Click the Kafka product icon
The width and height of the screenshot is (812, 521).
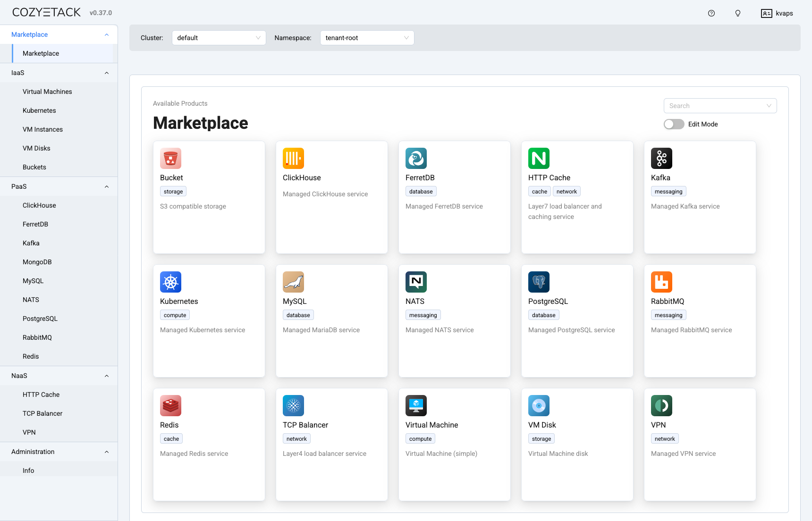[661, 159]
